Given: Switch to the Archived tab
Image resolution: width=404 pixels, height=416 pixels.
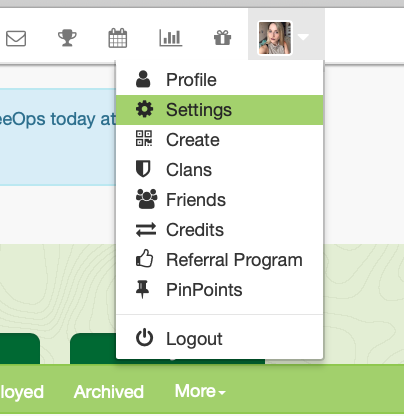Looking at the screenshot, I should pyautogui.click(x=109, y=392).
